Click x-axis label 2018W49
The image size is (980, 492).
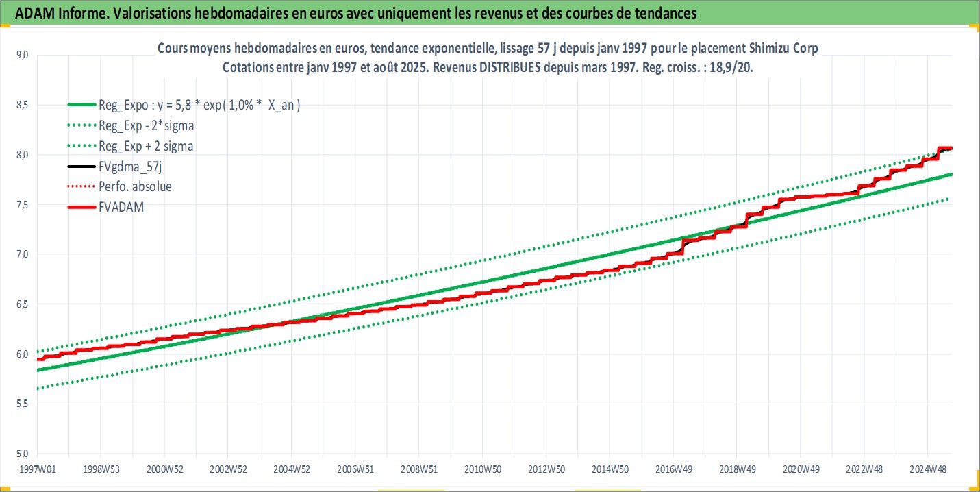737,469
